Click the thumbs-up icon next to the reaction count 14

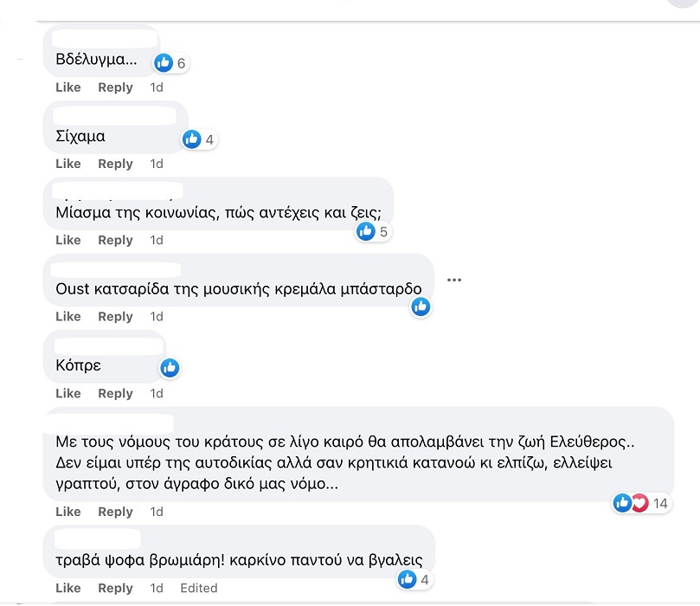622,502
